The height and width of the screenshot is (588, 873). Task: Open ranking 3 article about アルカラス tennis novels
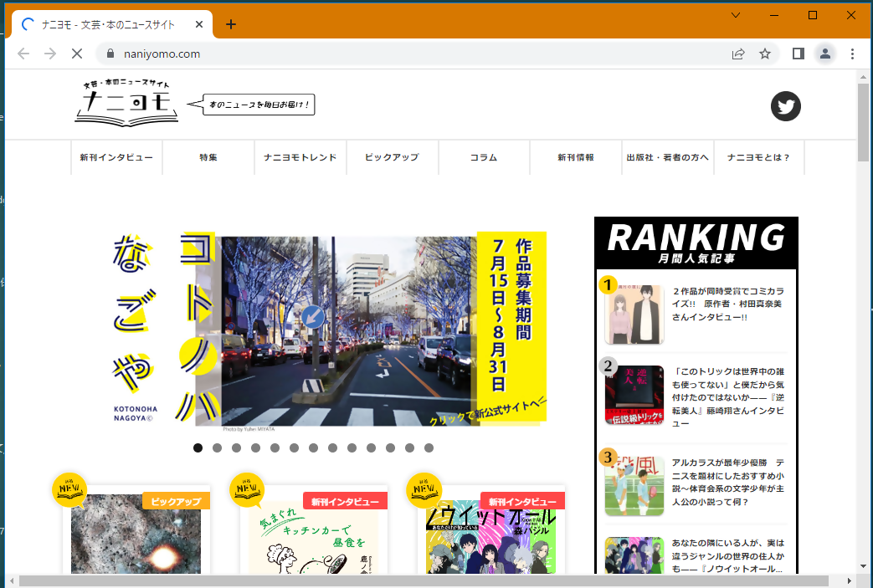[x=727, y=483]
